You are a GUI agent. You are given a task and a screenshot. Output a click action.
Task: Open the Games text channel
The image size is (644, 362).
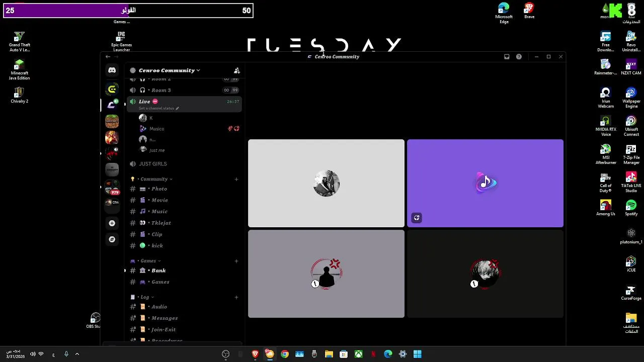[x=184, y=282]
